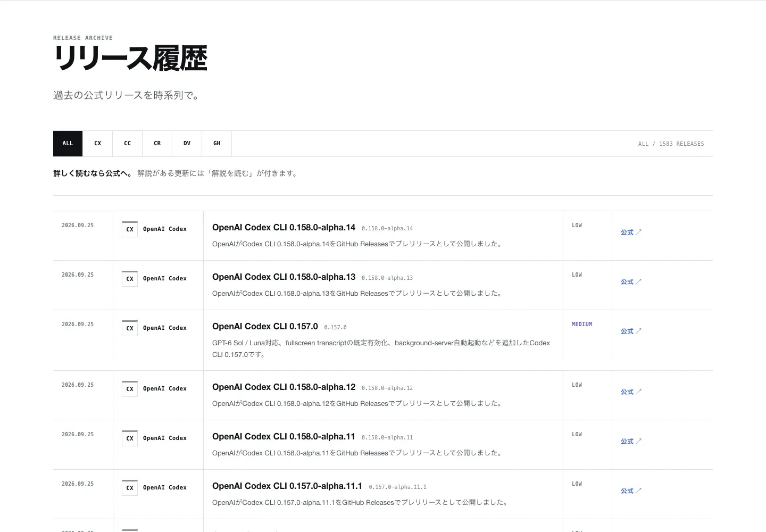Click the title OpenAI Codex CLI 0.158.0-alpha.12
Viewport: 766px width, 532px height.
point(284,387)
